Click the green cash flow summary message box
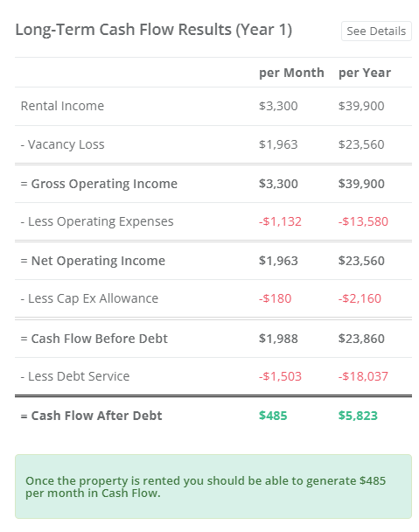 [x=213, y=486]
